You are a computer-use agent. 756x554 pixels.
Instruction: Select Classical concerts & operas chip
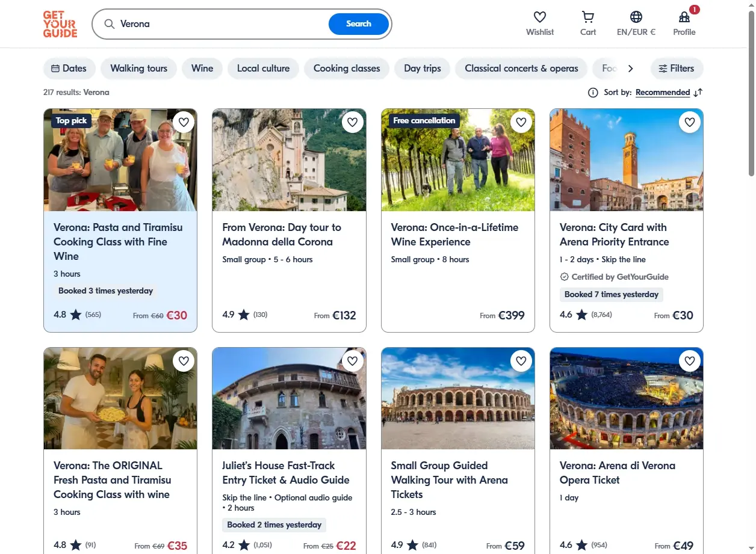pos(521,69)
